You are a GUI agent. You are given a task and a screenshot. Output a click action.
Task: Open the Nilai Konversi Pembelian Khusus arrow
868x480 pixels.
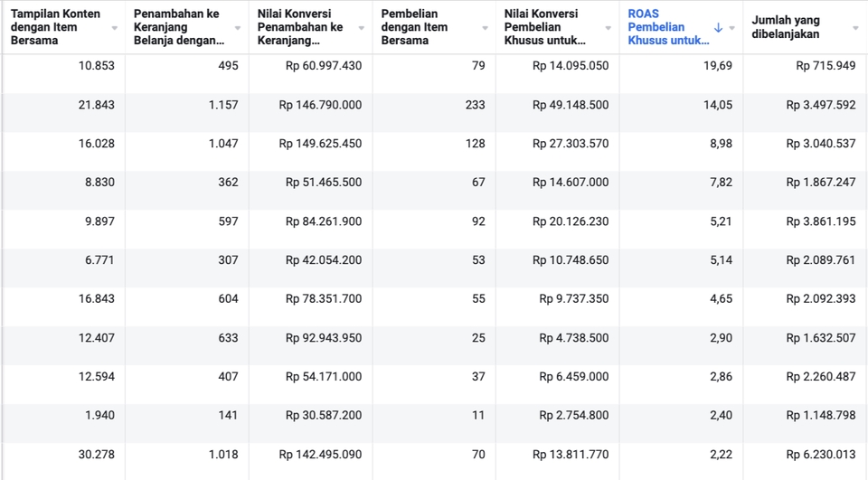[609, 28]
